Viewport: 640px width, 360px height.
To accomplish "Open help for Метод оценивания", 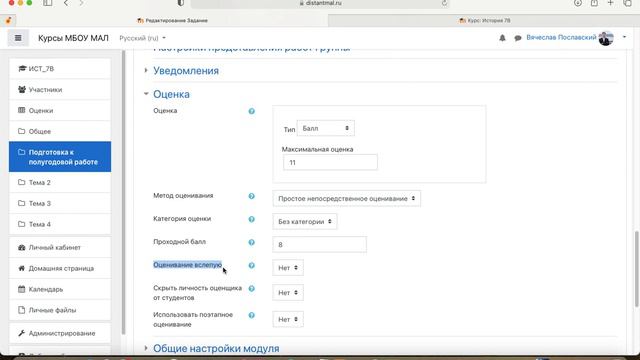I will tap(251, 196).
